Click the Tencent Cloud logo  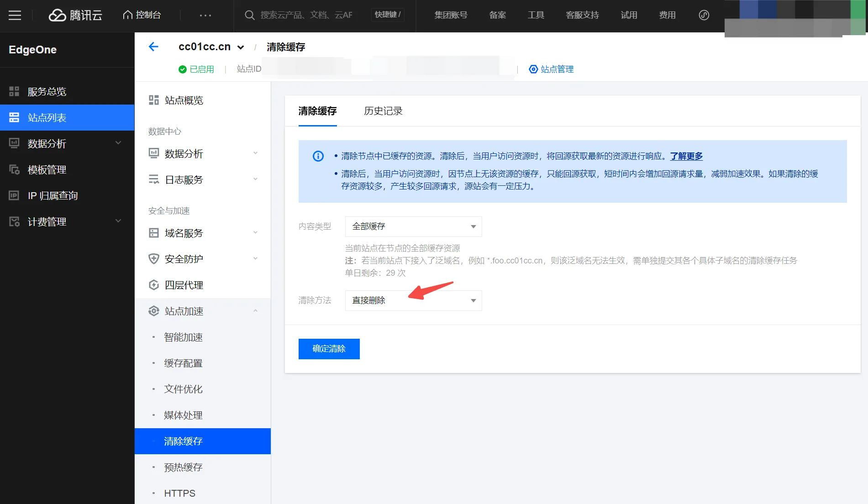click(75, 15)
